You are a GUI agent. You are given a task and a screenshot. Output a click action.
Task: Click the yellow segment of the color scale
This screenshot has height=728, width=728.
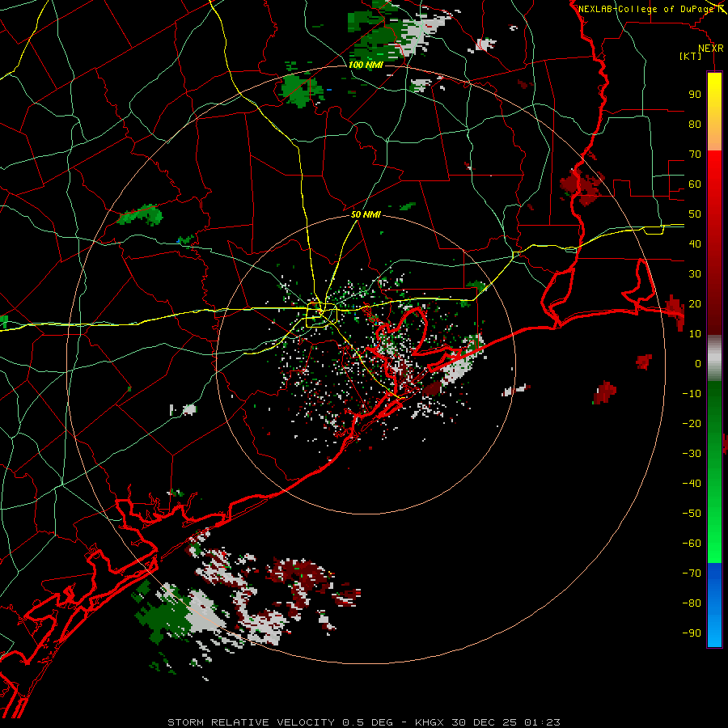tap(714, 112)
